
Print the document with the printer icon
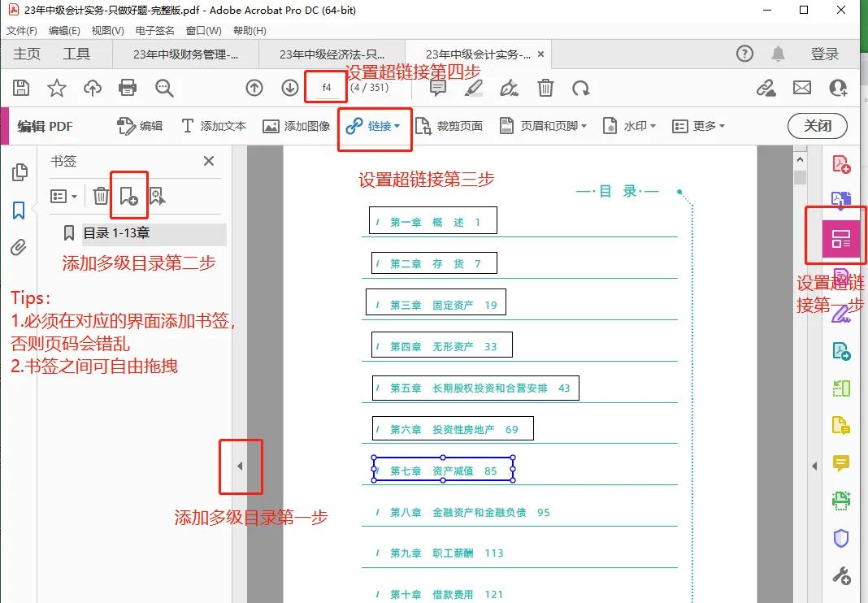pyautogui.click(x=128, y=88)
